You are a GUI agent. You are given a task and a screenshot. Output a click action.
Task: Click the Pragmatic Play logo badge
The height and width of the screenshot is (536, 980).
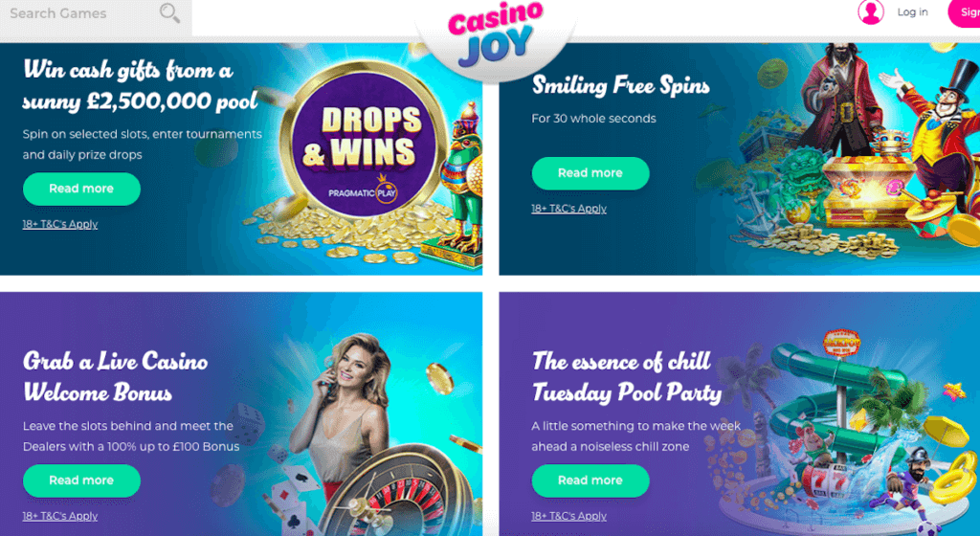point(363,190)
